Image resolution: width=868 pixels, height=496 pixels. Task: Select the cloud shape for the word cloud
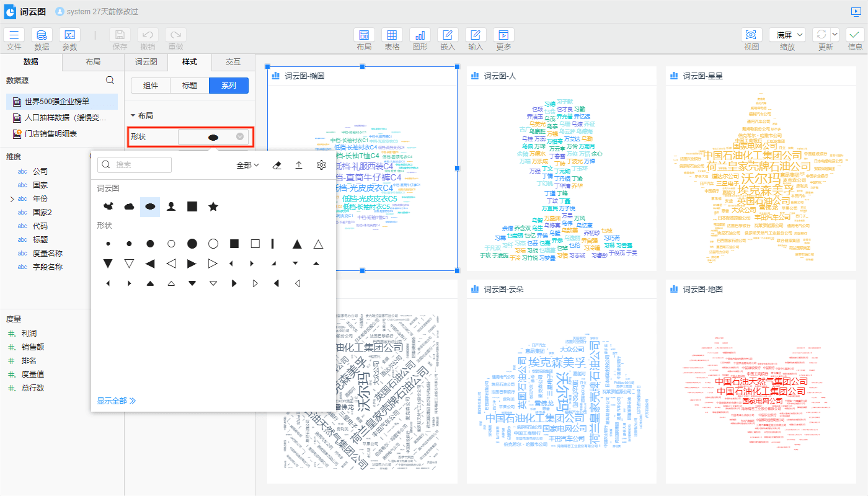tap(129, 206)
